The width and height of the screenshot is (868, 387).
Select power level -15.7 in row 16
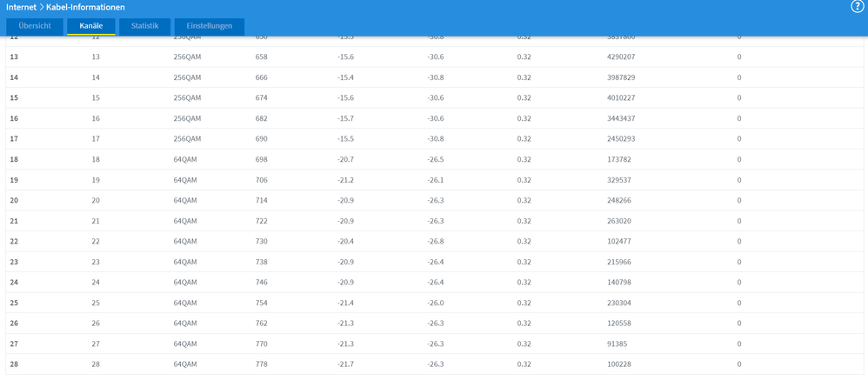click(x=346, y=118)
